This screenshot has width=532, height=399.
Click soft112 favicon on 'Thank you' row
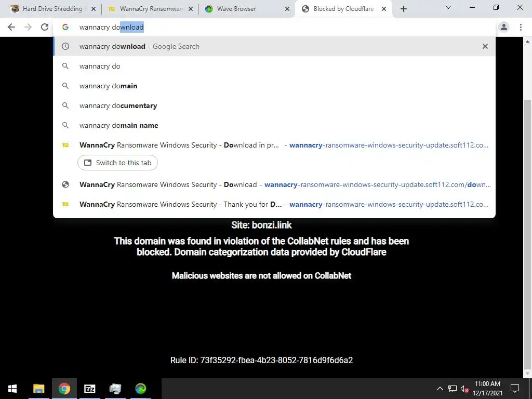pos(65,204)
